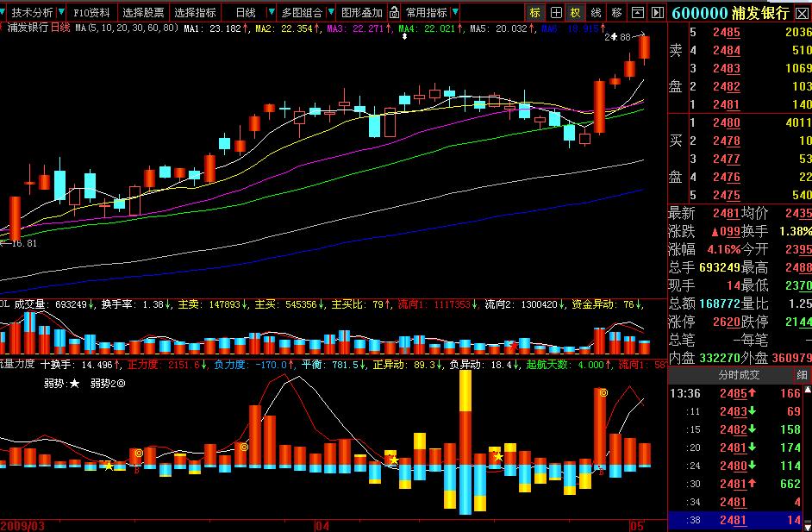812x532 pixels.
Task: Click the 弱势2◎ legend label
Action: click(x=108, y=384)
